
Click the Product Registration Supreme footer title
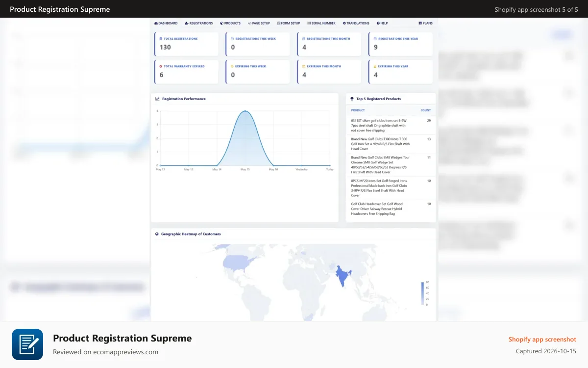pyautogui.click(x=122, y=338)
